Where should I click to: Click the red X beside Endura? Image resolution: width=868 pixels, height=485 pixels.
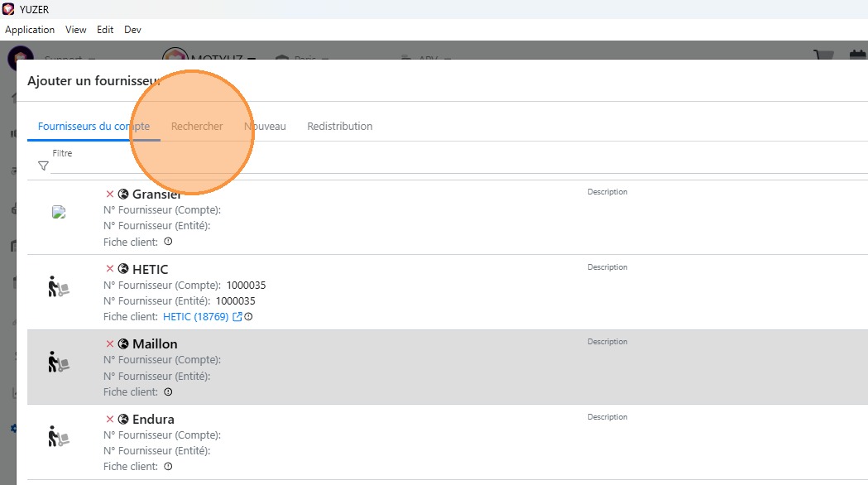(109, 419)
